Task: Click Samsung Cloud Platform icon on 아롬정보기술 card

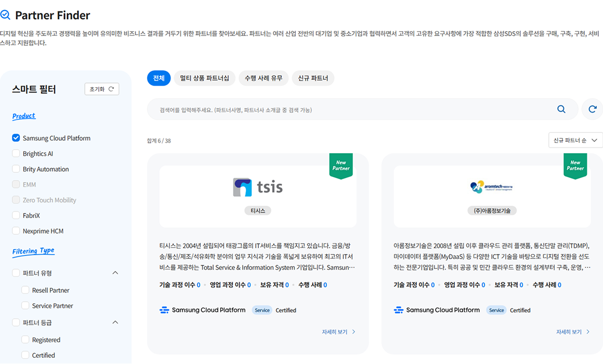Action: (398, 310)
